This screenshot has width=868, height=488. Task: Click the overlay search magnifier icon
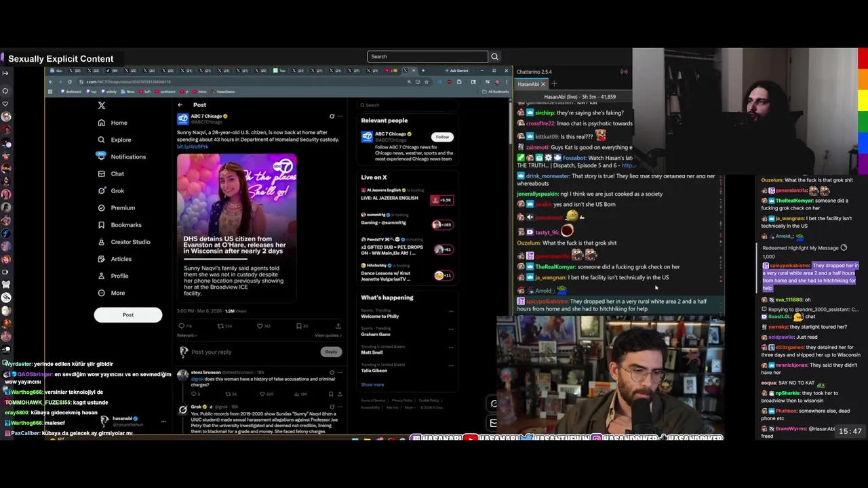tap(494, 56)
